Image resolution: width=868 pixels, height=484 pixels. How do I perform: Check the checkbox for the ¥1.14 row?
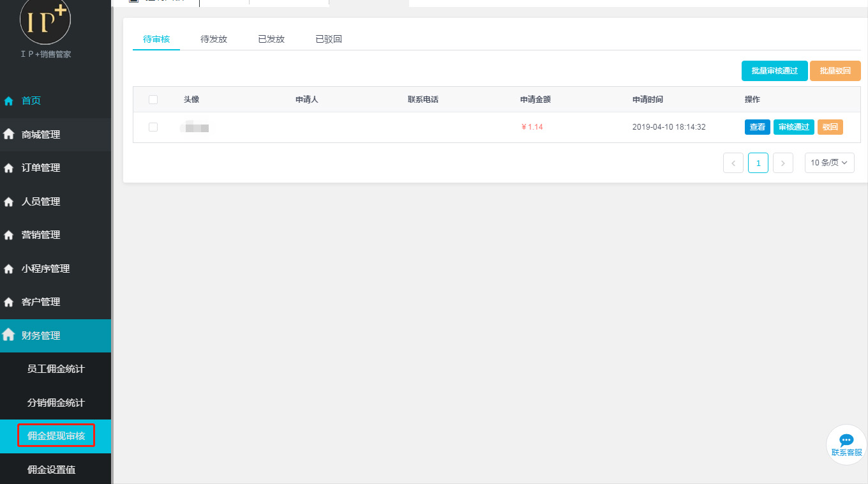(x=153, y=127)
